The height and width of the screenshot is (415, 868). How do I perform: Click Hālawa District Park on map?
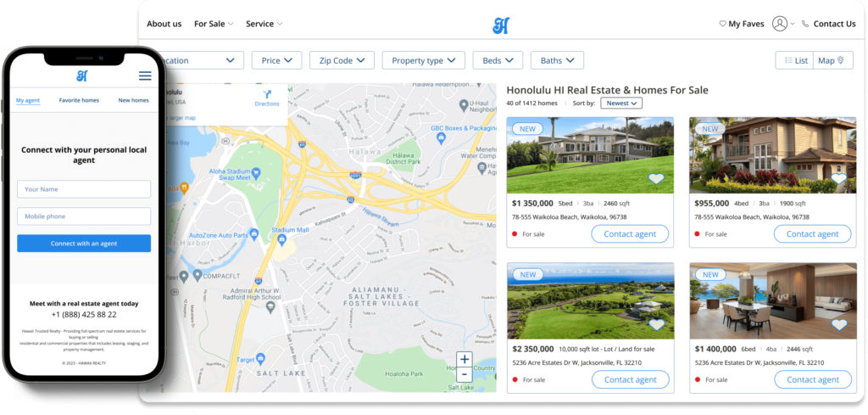[x=403, y=159]
